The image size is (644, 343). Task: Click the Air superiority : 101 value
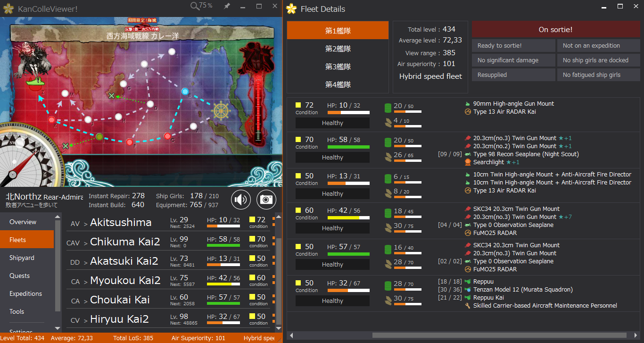click(449, 64)
